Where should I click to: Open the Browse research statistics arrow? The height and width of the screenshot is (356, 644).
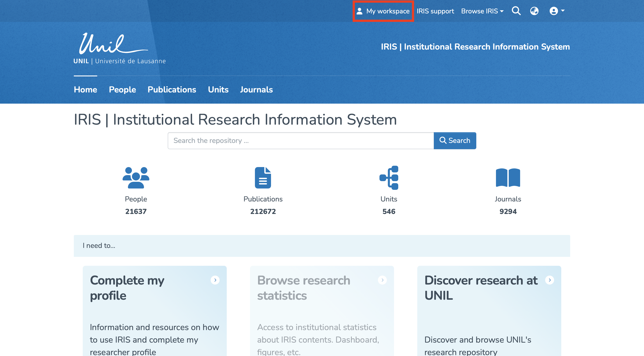pyautogui.click(x=382, y=280)
